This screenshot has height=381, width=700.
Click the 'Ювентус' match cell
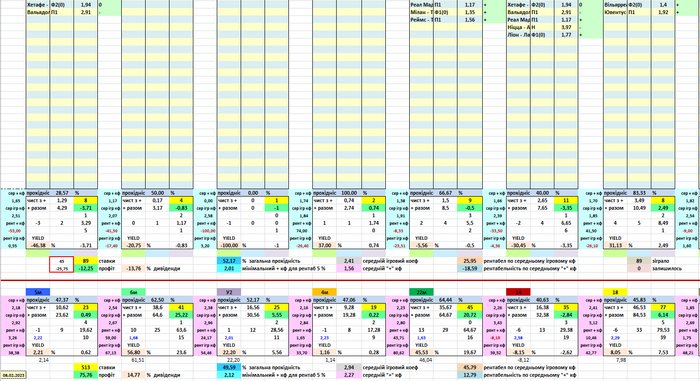(x=615, y=13)
